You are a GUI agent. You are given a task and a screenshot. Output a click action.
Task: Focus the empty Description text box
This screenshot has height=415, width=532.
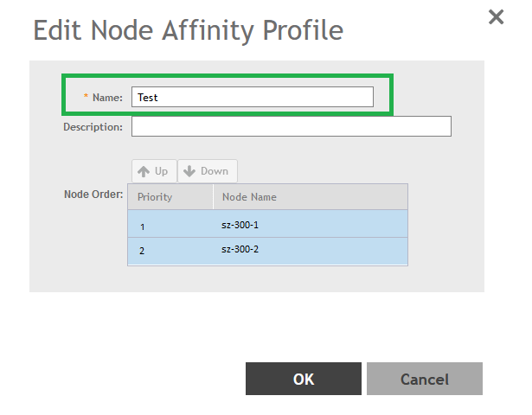[x=291, y=127]
